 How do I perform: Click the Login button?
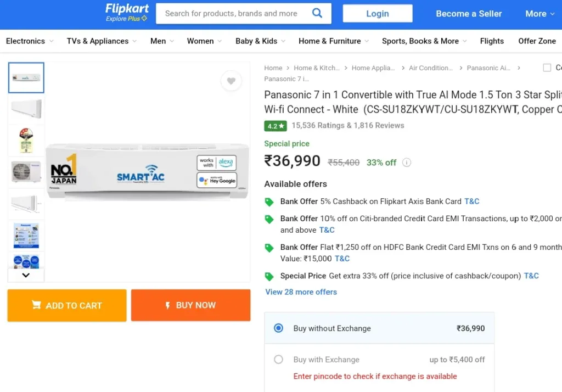point(378,14)
